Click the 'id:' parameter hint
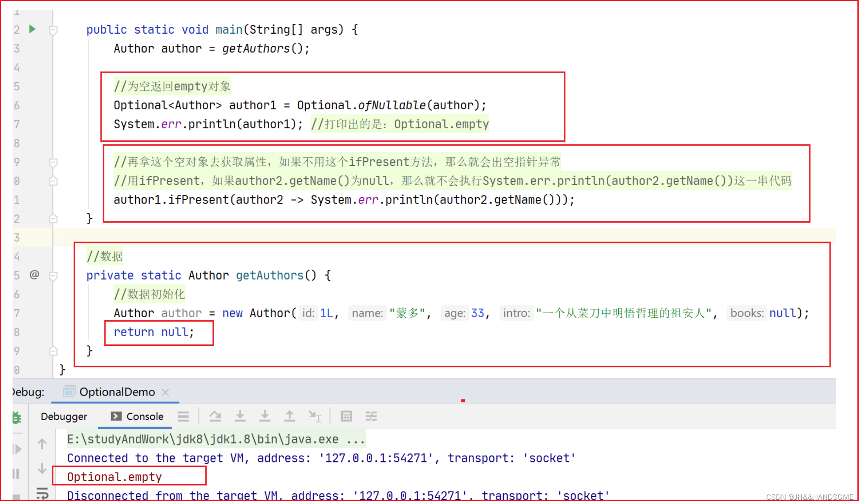The image size is (860, 504). click(x=308, y=313)
